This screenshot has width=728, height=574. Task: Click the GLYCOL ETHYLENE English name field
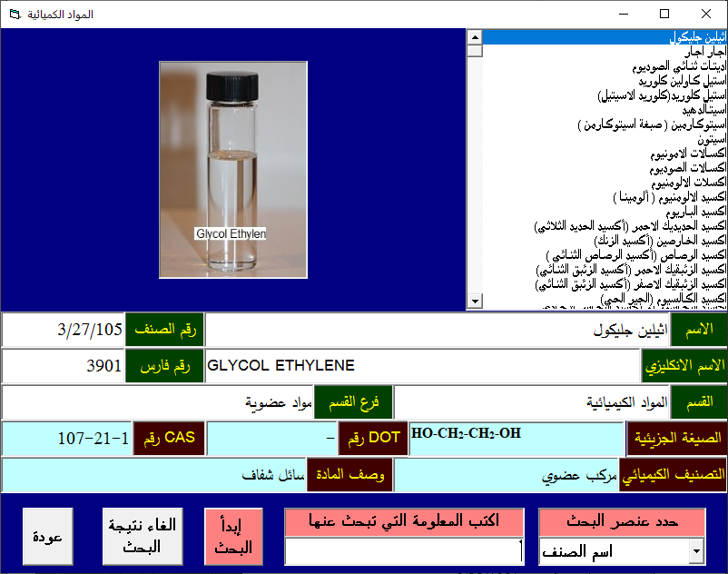[x=423, y=366]
